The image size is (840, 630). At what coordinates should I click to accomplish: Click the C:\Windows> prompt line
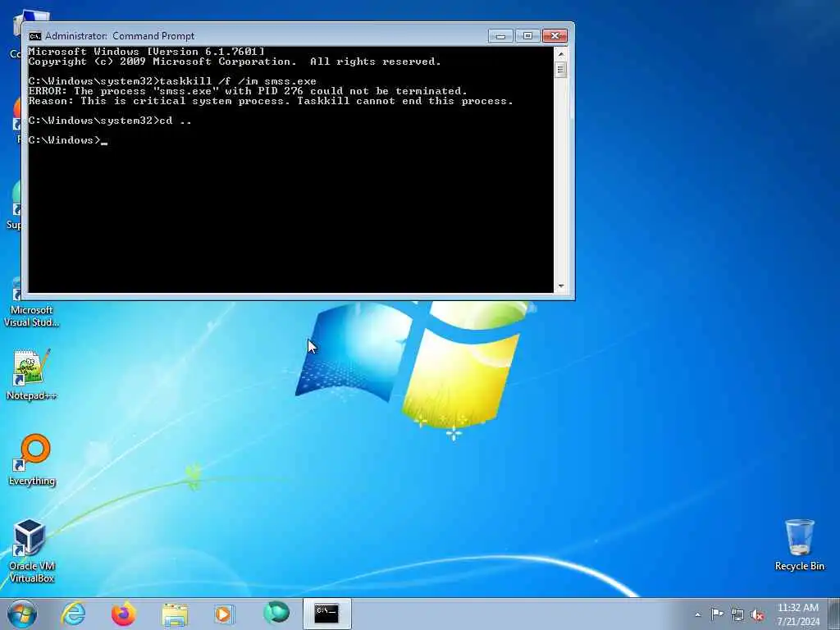67,140
